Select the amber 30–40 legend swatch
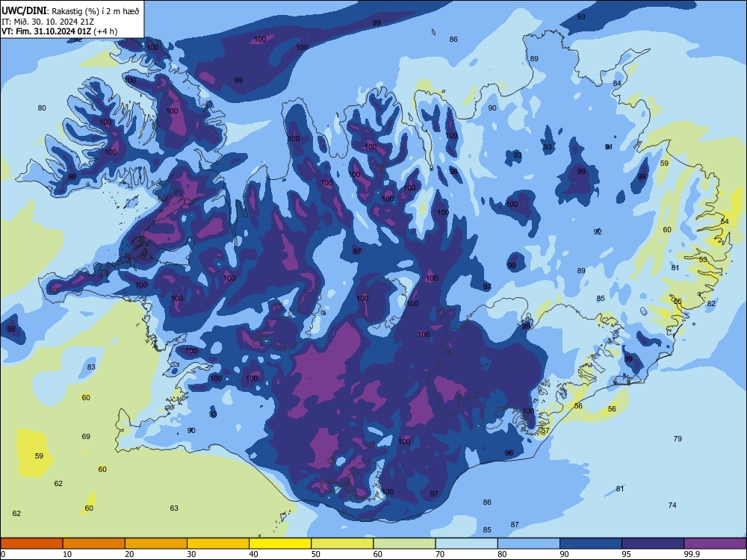This screenshot has width=747, height=560. tap(218, 544)
